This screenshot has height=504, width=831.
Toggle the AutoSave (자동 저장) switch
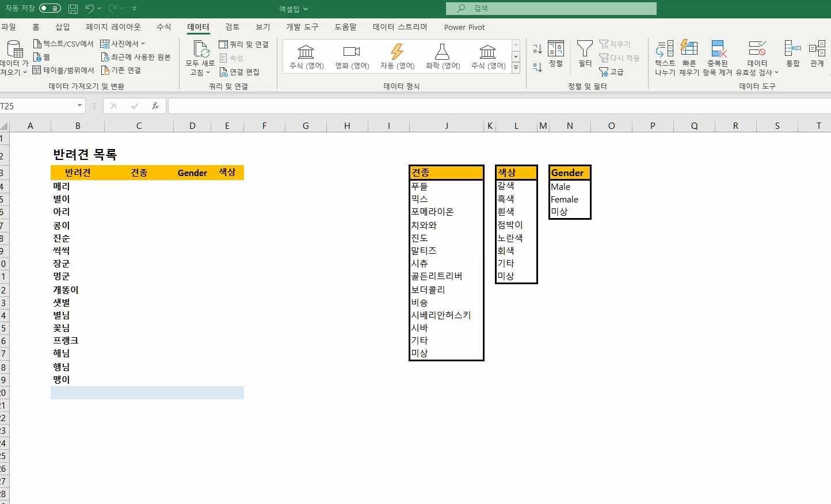50,9
